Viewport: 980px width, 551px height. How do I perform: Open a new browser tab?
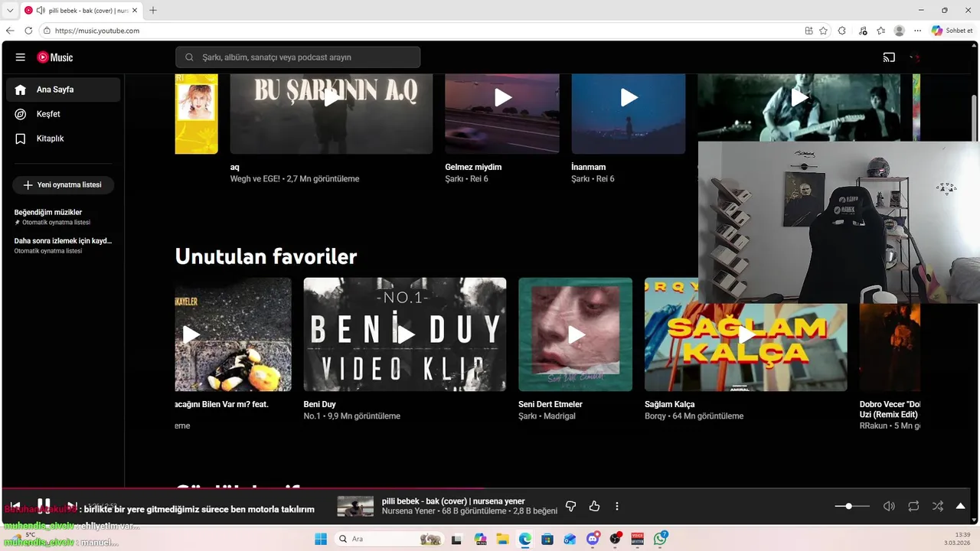[x=153, y=10]
